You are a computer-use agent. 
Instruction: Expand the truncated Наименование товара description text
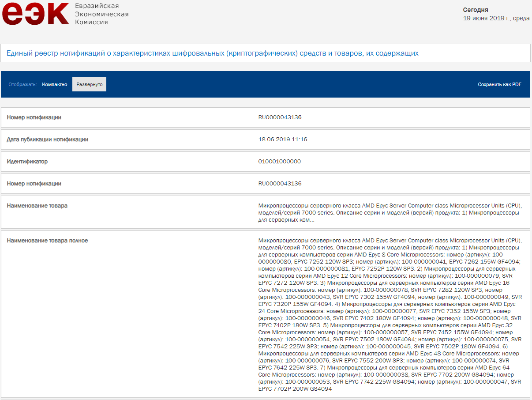[x=388, y=212]
